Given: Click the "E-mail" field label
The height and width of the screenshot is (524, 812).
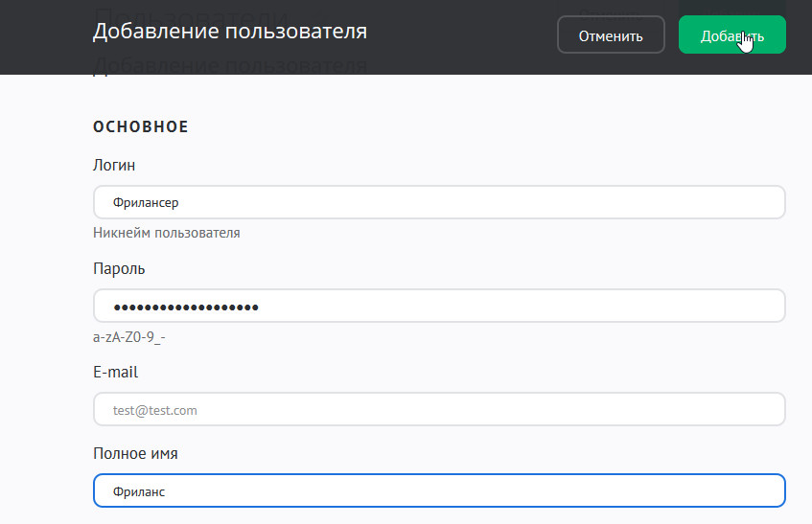Looking at the screenshot, I should tap(116, 372).
